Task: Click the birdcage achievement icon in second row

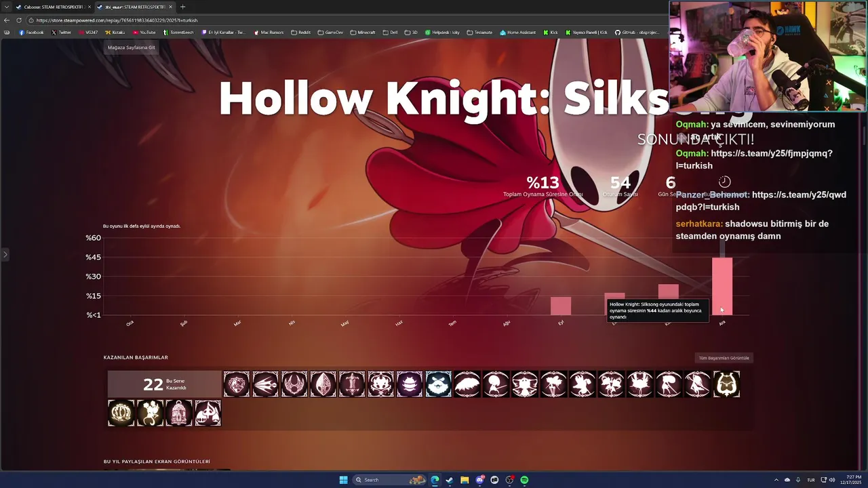Action: click(x=179, y=413)
